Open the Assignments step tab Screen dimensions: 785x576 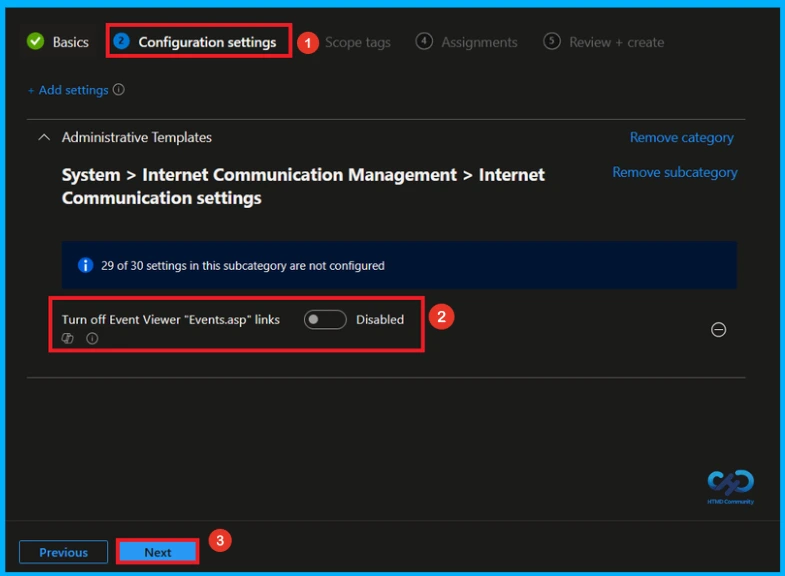tap(467, 42)
